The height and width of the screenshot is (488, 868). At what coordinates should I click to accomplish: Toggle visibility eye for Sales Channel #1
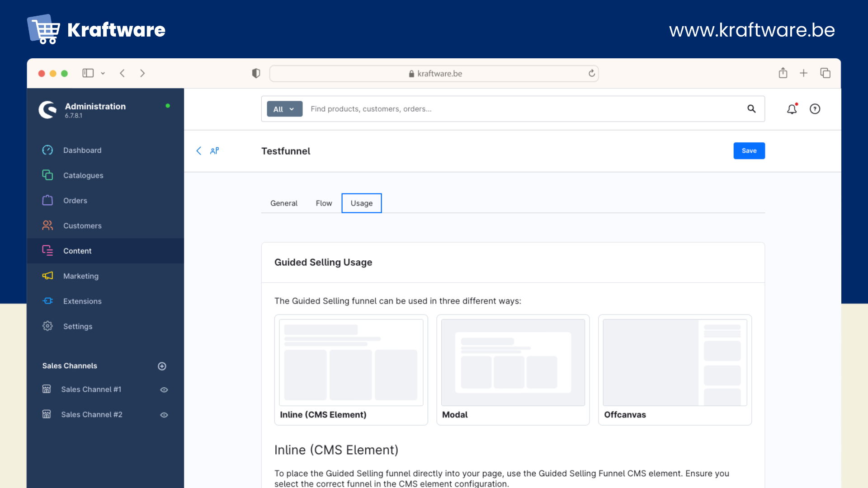164,389
